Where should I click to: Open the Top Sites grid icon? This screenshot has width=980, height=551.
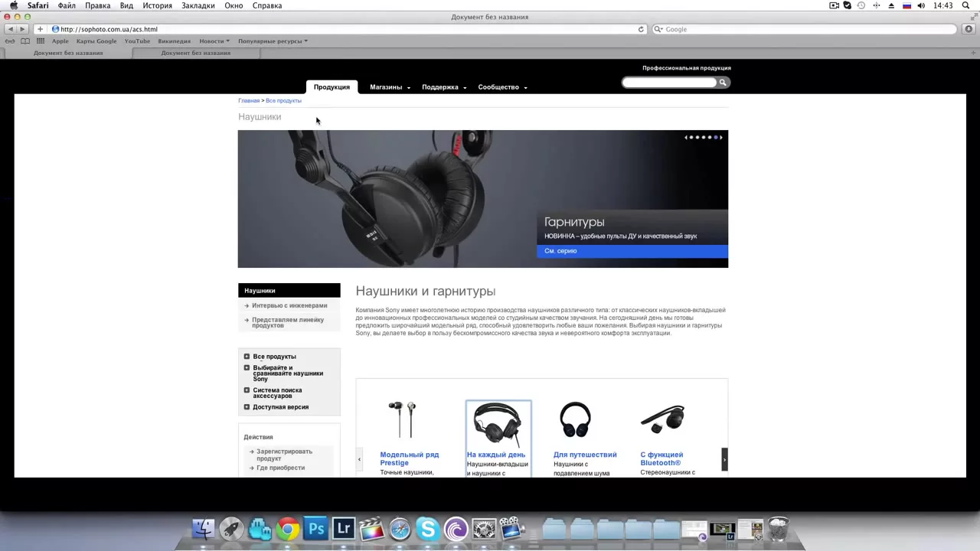[x=41, y=41]
